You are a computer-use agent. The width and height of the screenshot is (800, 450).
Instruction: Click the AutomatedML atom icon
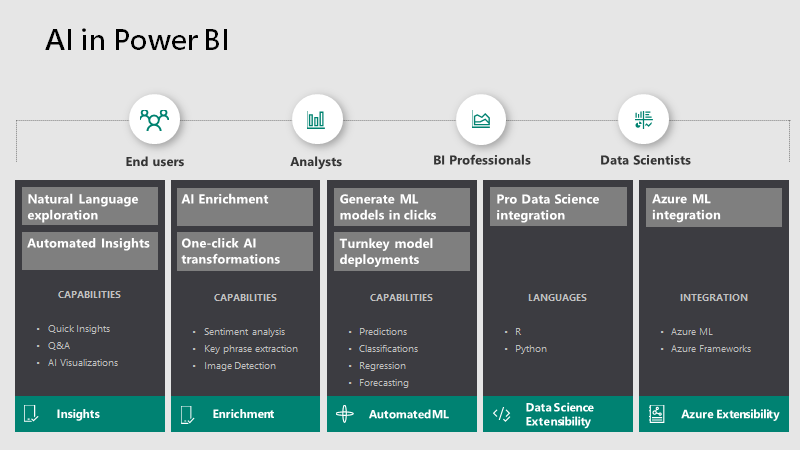[x=345, y=414]
